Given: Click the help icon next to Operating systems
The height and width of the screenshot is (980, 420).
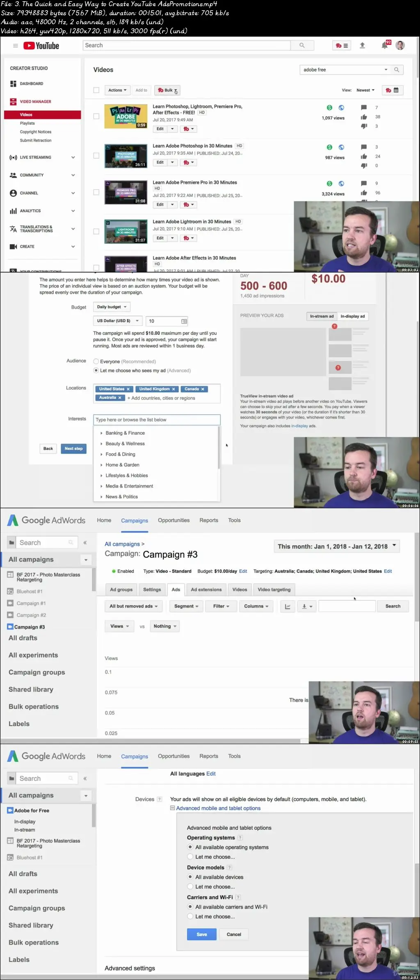Looking at the screenshot, I should [240, 838].
